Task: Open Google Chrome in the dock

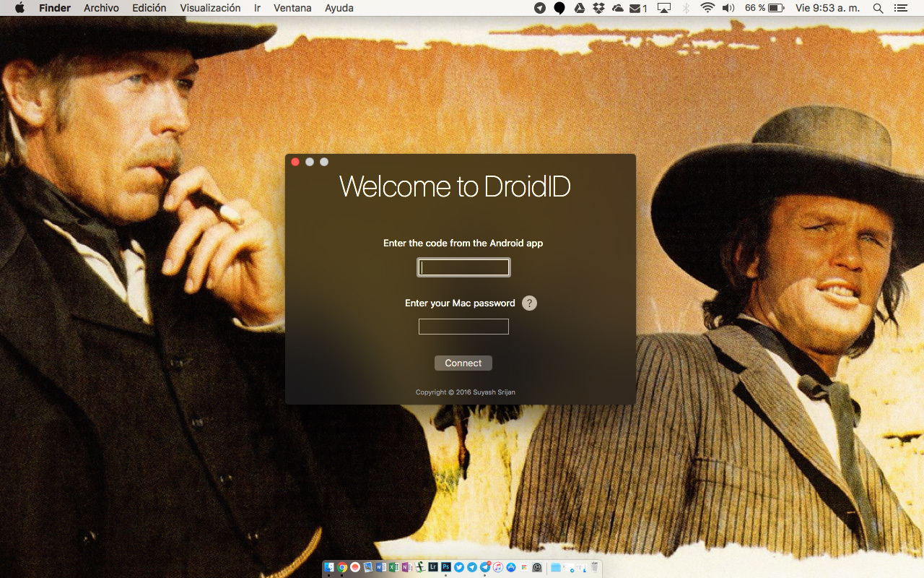Action: pyautogui.click(x=342, y=567)
